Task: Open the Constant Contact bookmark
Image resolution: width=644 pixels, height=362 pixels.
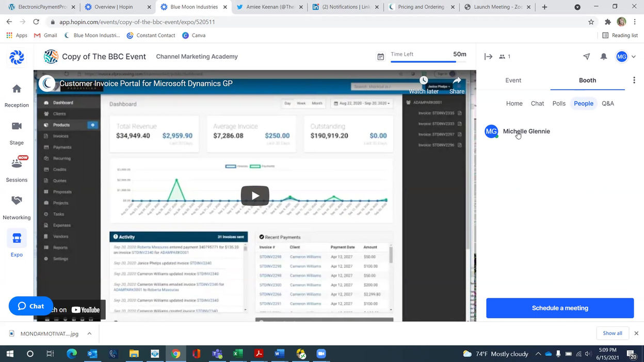Action: point(151,35)
